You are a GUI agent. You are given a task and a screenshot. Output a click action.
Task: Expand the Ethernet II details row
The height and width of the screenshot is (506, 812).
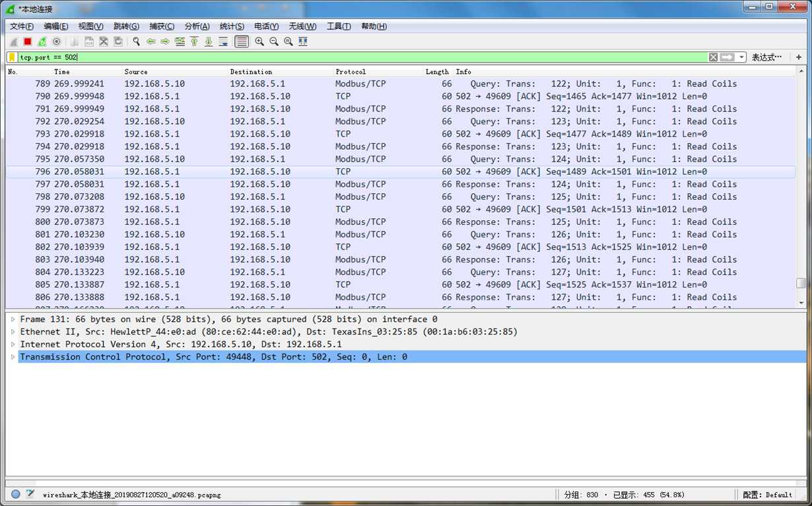[13, 332]
